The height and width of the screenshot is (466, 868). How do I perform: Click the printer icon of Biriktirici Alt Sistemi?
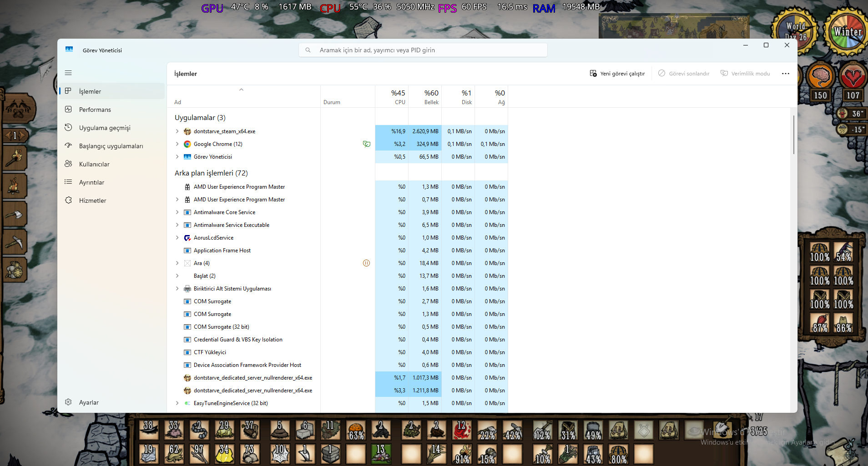pos(187,289)
